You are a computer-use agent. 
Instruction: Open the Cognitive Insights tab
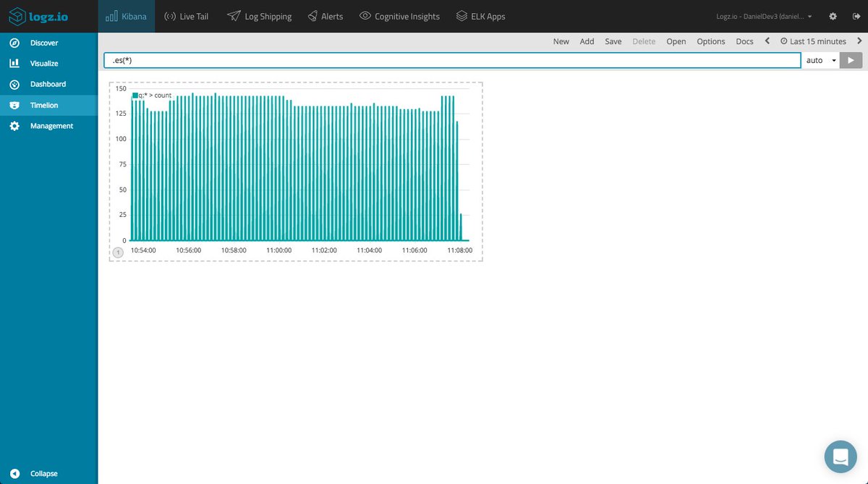pos(399,16)
